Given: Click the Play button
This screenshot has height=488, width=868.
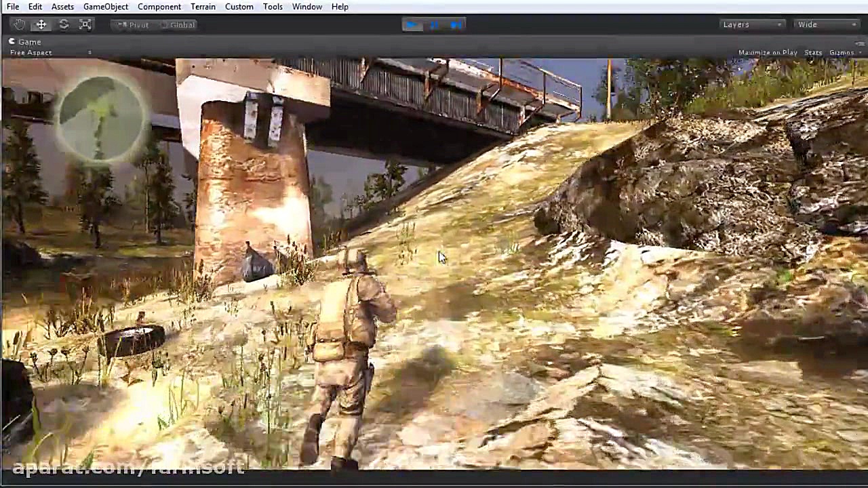Looking at the screenshot, I should coord(412,24).
